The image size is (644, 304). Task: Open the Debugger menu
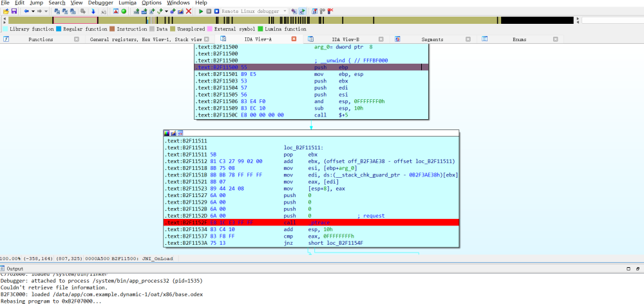[100, 3]
